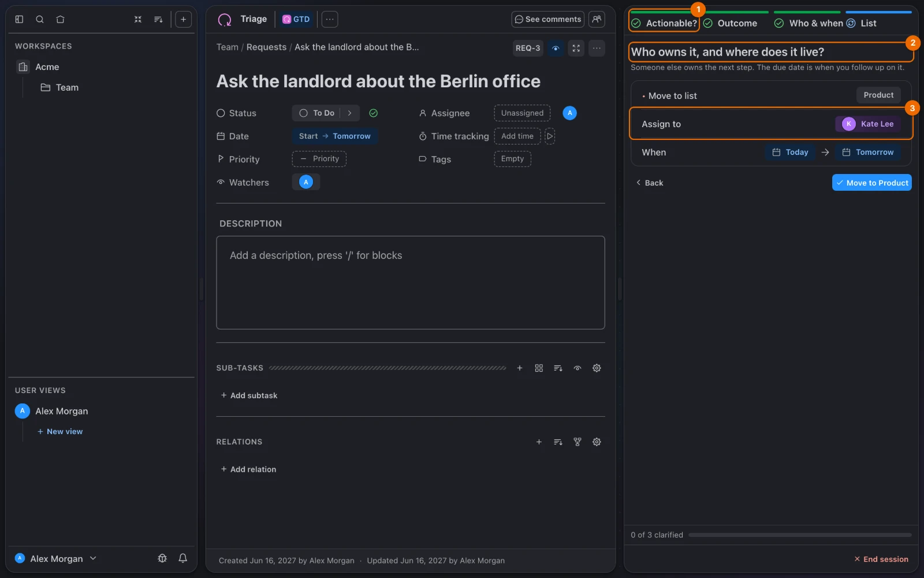
Task: Click the watcher avatar A in Watchers
Action: 306,182
